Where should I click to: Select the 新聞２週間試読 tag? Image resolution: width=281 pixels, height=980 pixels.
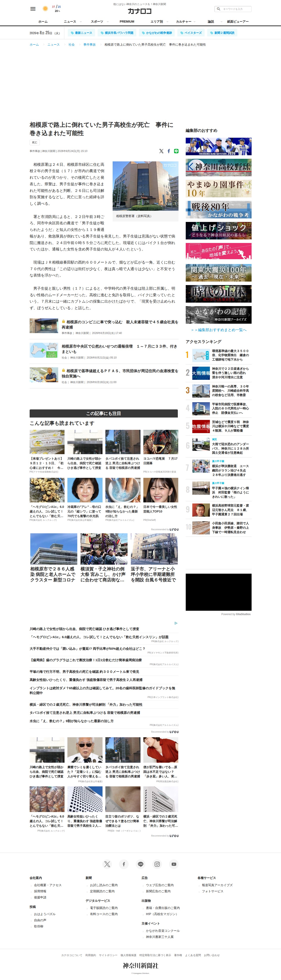pyautogui.click(x=222, y=33)
